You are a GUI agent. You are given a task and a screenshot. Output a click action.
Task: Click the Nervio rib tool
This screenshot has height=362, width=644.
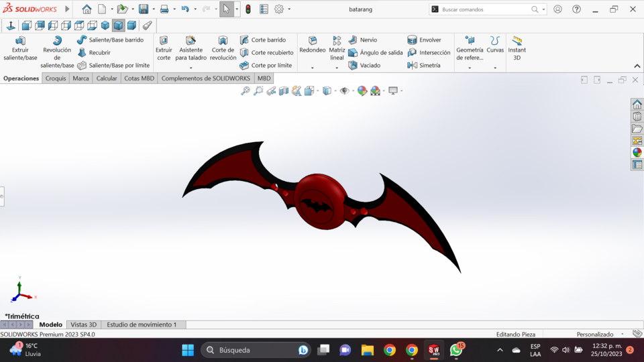[x=363, y=40]
